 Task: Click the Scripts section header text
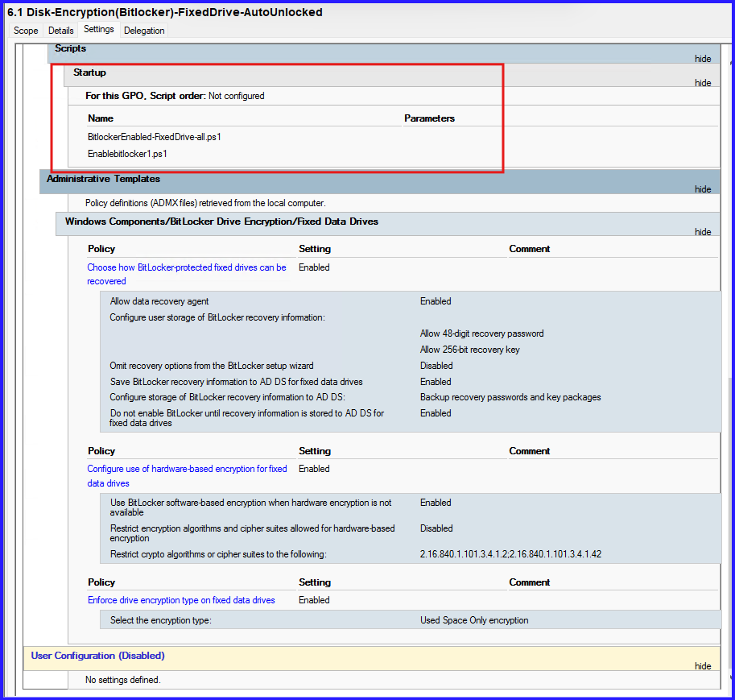(x=70, y=48)
